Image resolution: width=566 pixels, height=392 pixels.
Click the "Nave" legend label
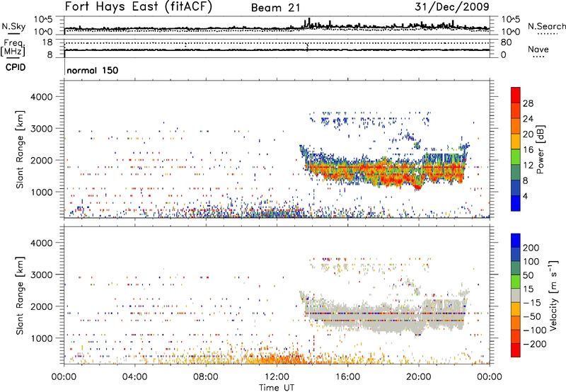click(538, 49)
